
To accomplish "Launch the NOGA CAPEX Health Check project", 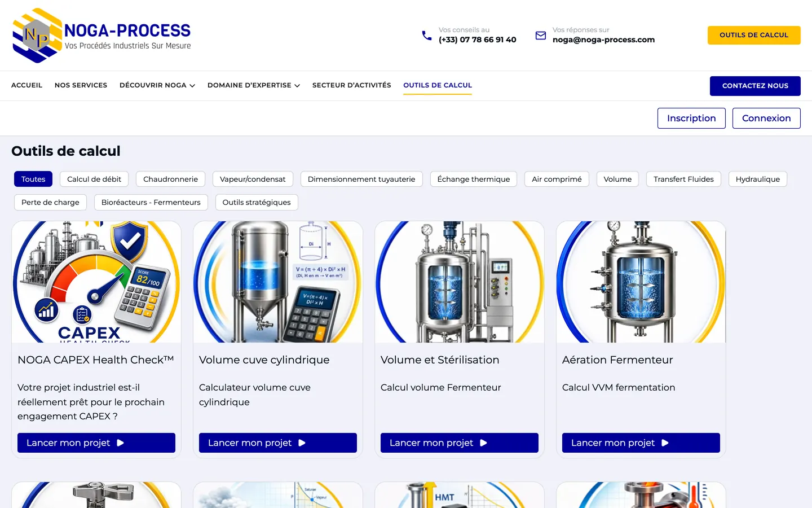I will point(96,443).
